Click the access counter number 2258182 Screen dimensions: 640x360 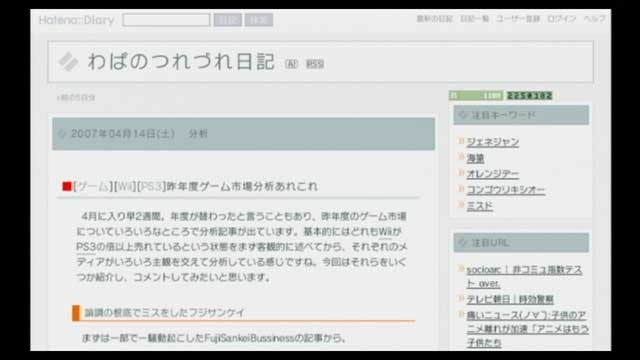point(529,96)
